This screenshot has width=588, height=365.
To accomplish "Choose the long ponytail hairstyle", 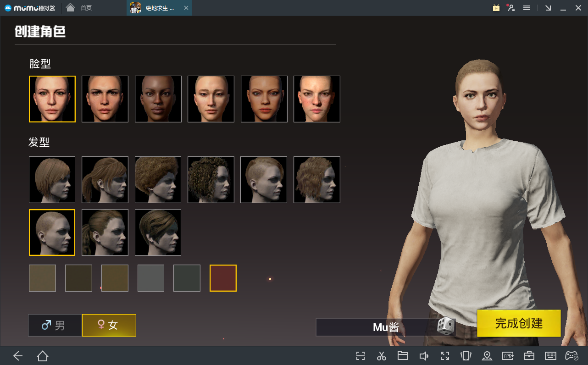I will click(105, 180).
